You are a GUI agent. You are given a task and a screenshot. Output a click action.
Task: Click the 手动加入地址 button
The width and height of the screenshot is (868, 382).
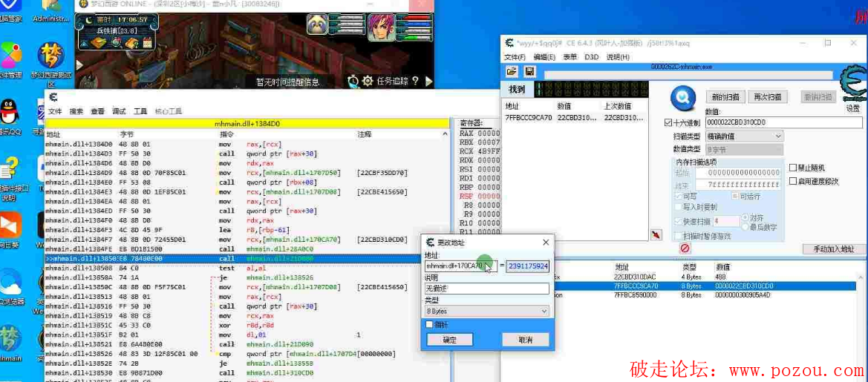pyautogui.click(x=834, y=249)
